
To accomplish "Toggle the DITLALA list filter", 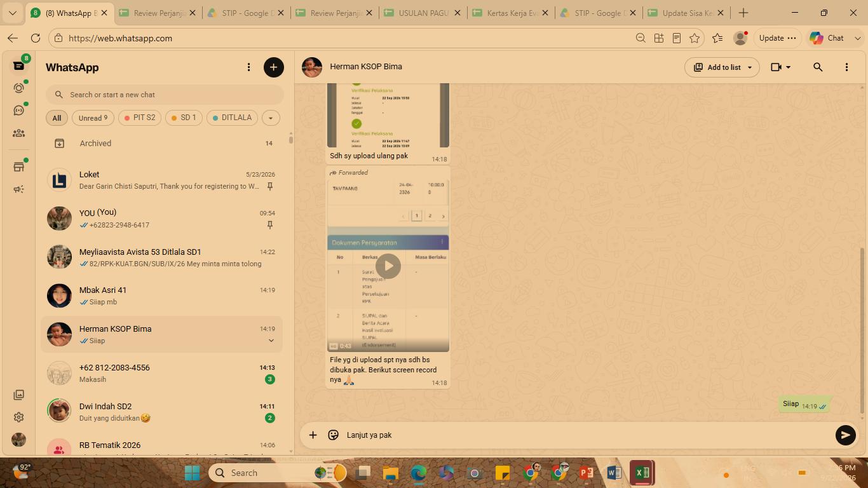I will coord(232,118).
